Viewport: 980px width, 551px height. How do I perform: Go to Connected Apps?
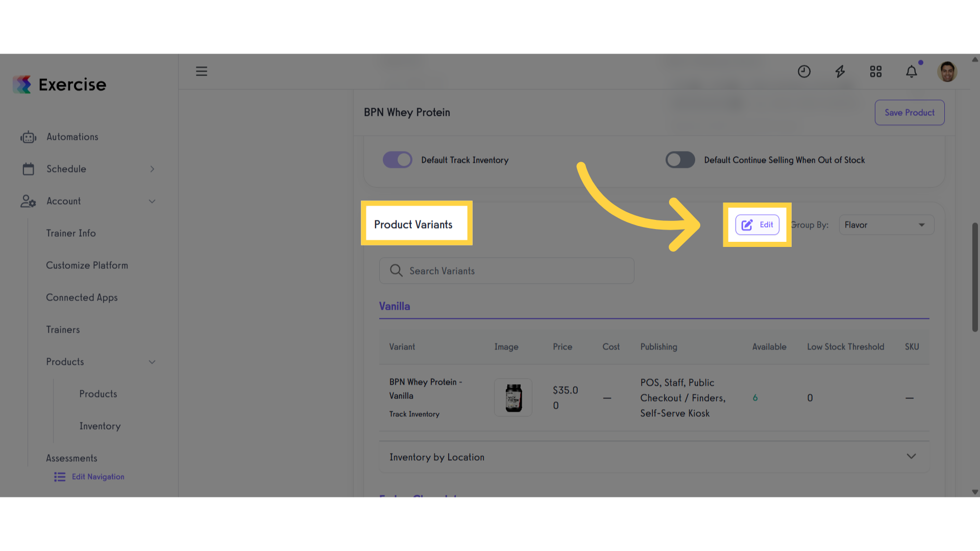tap(82, 297)
